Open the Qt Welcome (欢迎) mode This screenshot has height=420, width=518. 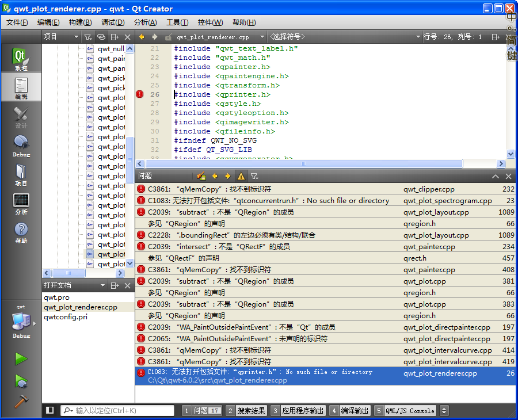[x=21, y=60]
